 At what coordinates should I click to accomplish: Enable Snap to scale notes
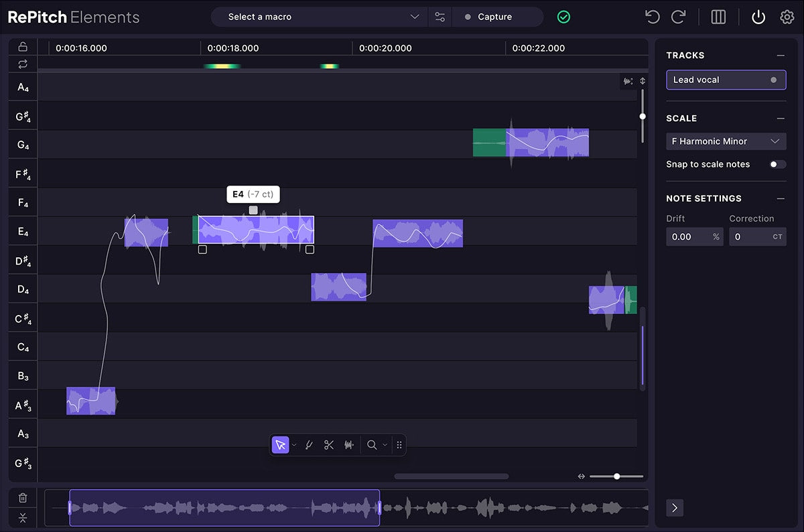(x=777, y=164)
